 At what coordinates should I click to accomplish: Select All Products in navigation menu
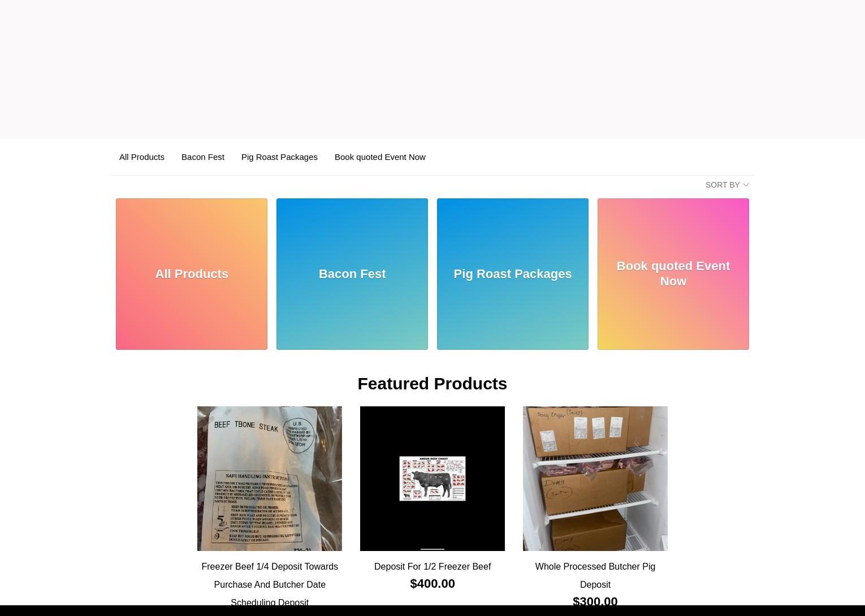[142, 157]
